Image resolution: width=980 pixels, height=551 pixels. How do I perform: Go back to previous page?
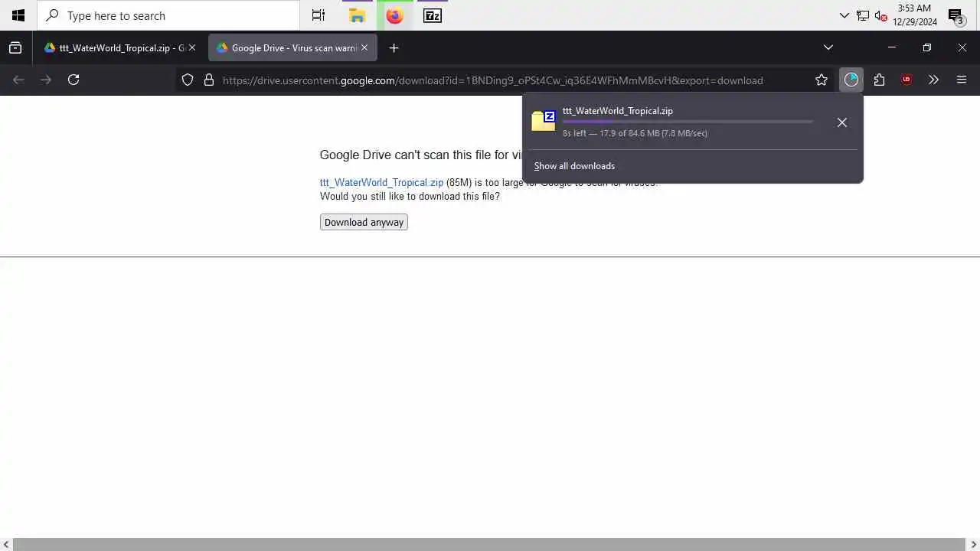click(18, 80)
